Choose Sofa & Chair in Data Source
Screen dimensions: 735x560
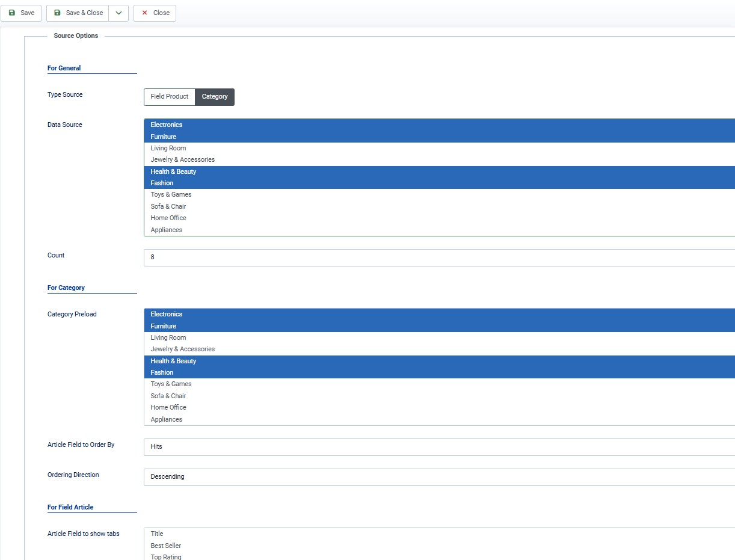coord(168,206)
